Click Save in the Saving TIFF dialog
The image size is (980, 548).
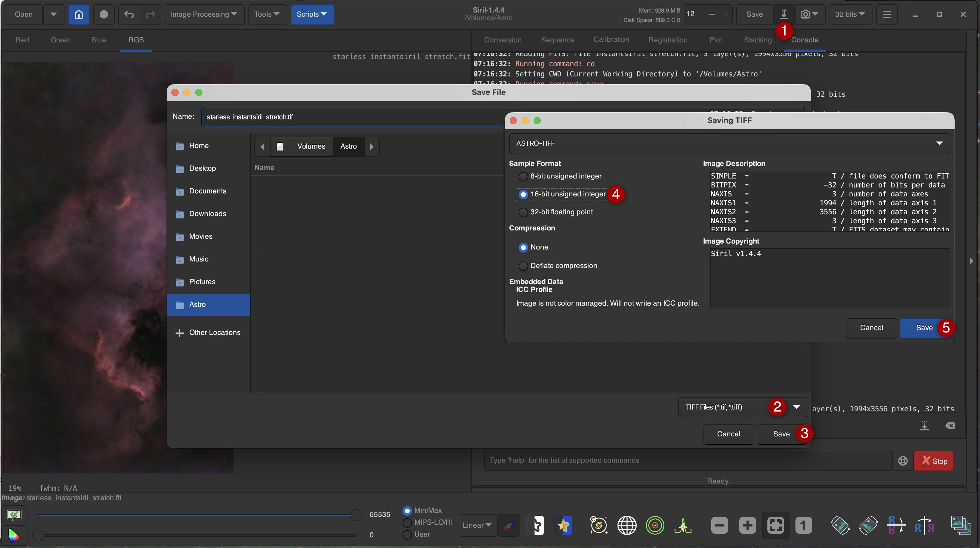tap(924, 328)
